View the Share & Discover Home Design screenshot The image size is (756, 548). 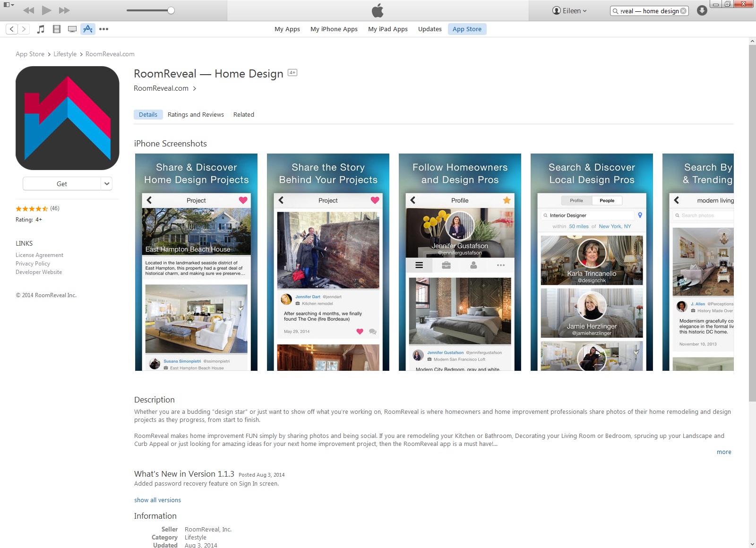196,262
